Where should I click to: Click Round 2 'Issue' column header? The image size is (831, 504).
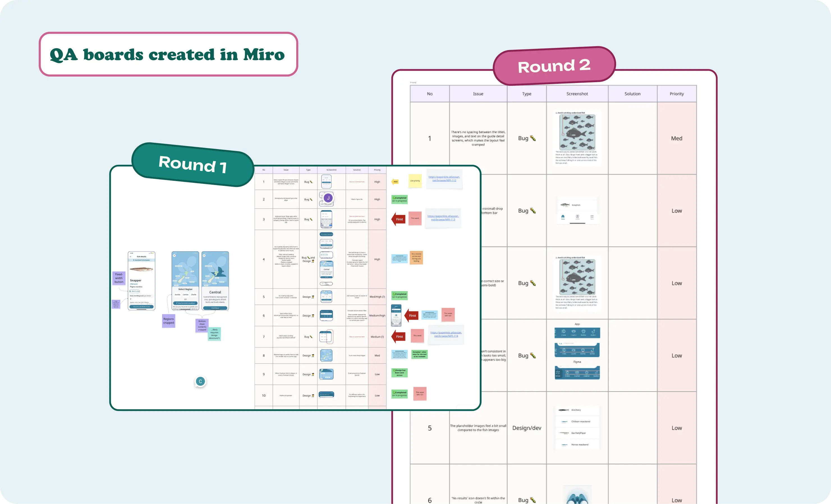pyautogui.click(x=478, y=94)
